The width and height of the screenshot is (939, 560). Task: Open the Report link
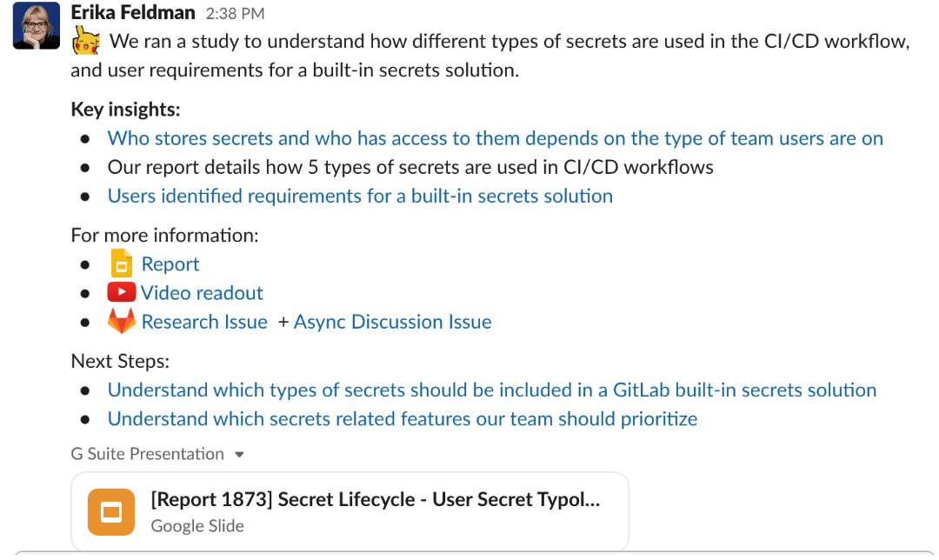pos(170,263)
